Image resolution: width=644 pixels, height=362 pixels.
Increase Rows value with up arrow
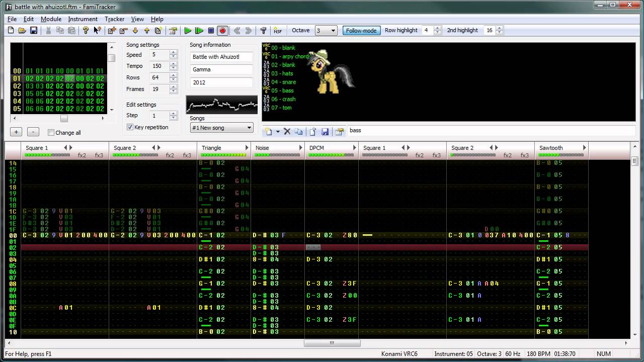(x=174, y=75)
